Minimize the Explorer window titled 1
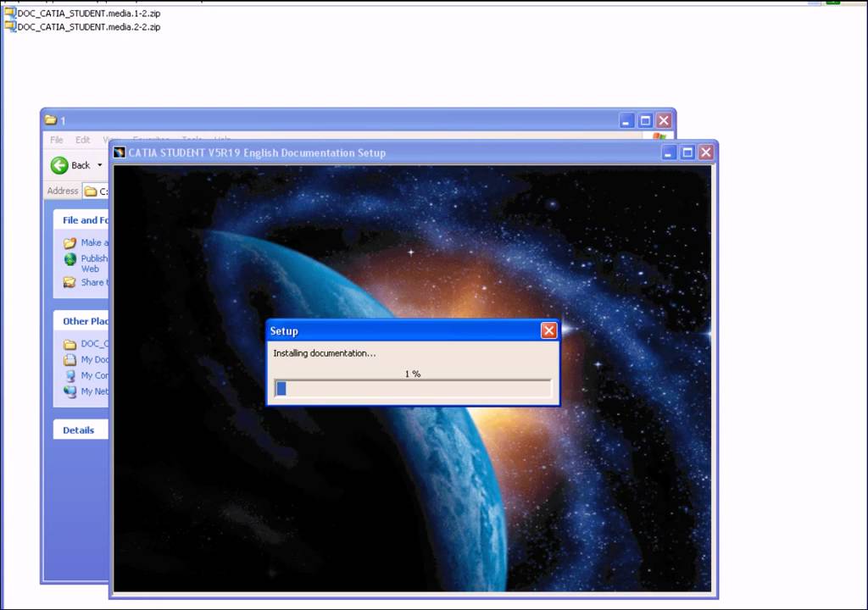 [626, 120]
